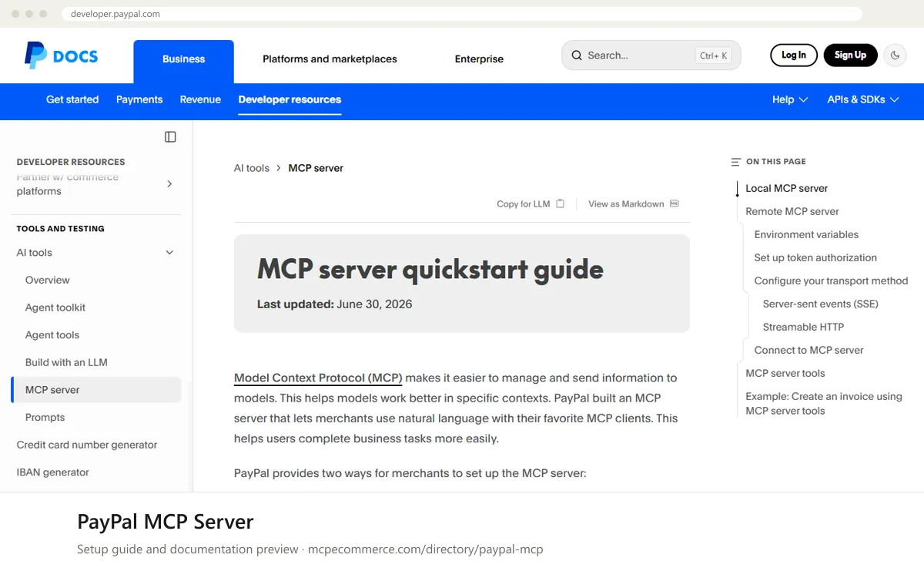
Task: Go to Get started menu
Action: 72,99
